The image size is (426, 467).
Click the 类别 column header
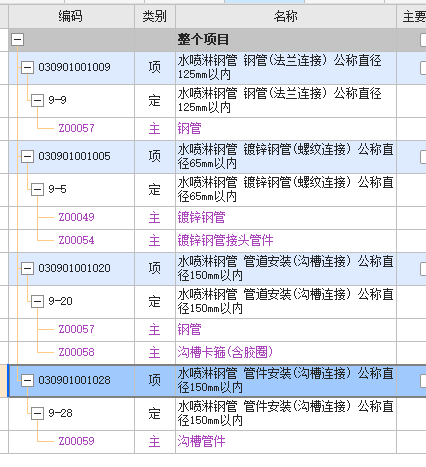coord(155,16)
